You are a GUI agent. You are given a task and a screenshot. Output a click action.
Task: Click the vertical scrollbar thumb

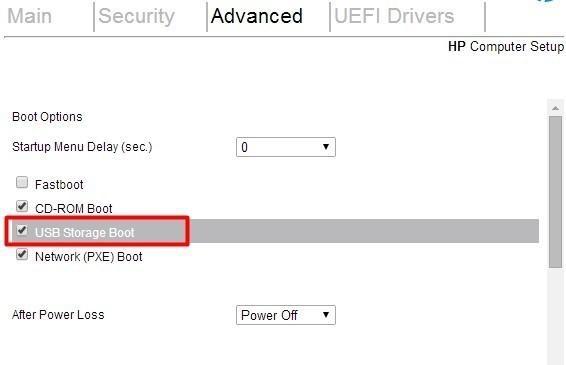pos(556,192)
